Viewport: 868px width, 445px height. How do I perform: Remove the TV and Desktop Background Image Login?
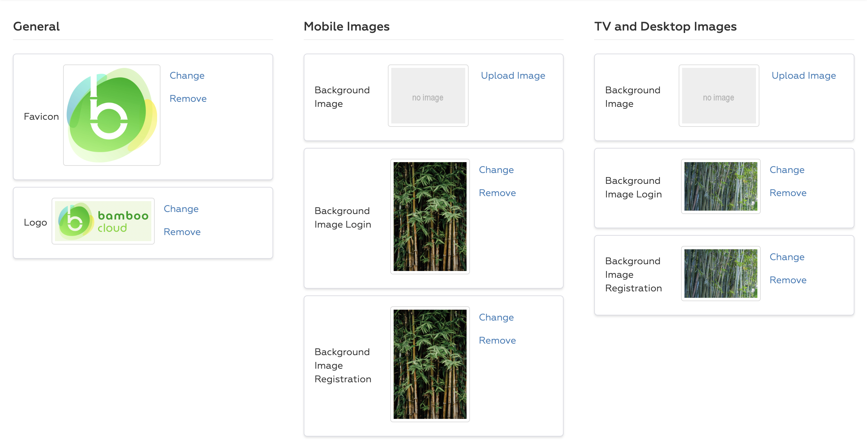[788, 193]
